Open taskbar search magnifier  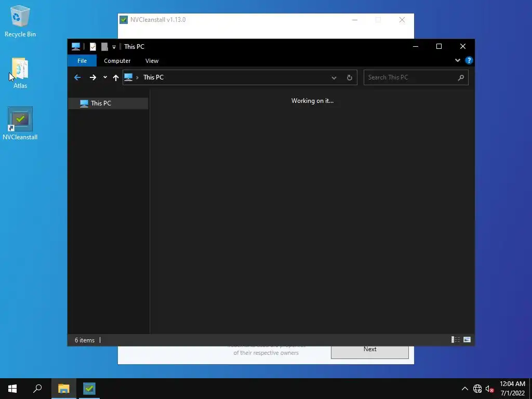point(37,389)
